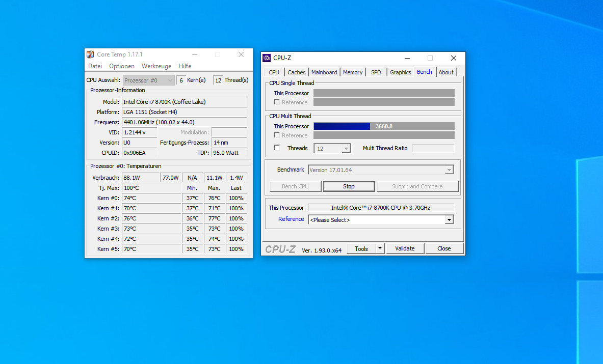Open the Optionen menu in Core Temp
Image resolution: width=603 pixels, height=364 pixels.
click(121, 66)
